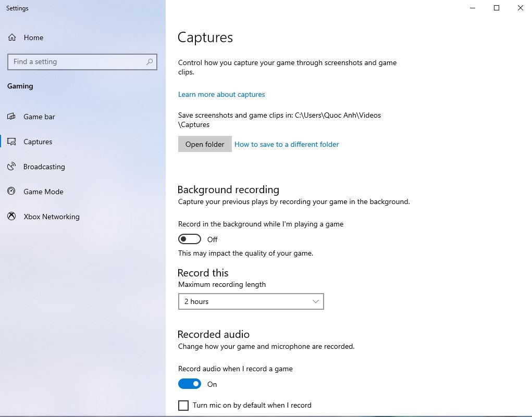Close the Settings window

tap(520, 8)
